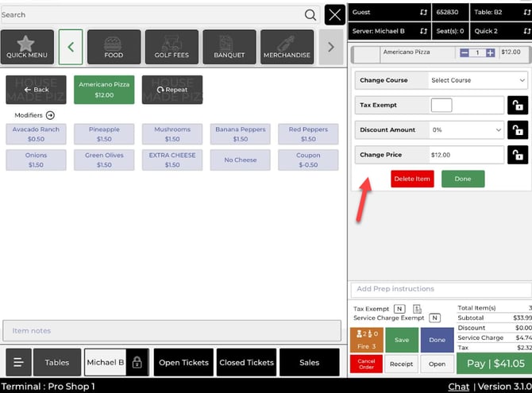The width and height of the screenshot is (532, 393).
Task: Click the Change Price padlock icon
Action: [518, 155]
